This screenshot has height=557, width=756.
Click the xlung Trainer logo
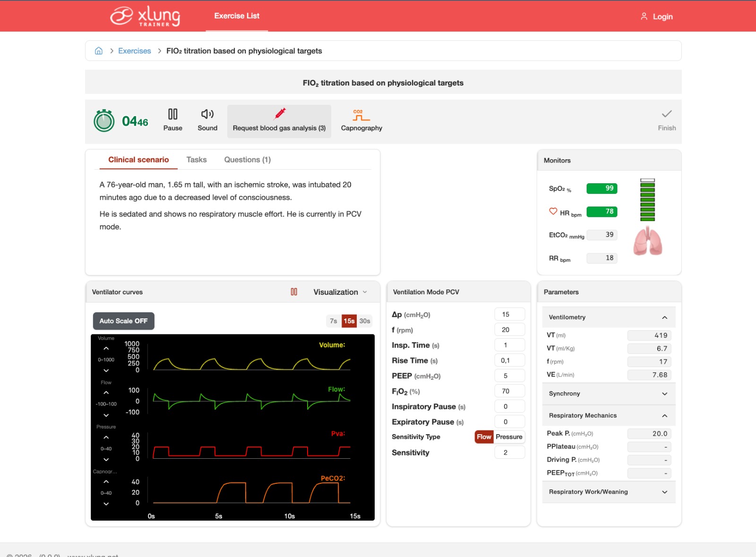point(145,16)
